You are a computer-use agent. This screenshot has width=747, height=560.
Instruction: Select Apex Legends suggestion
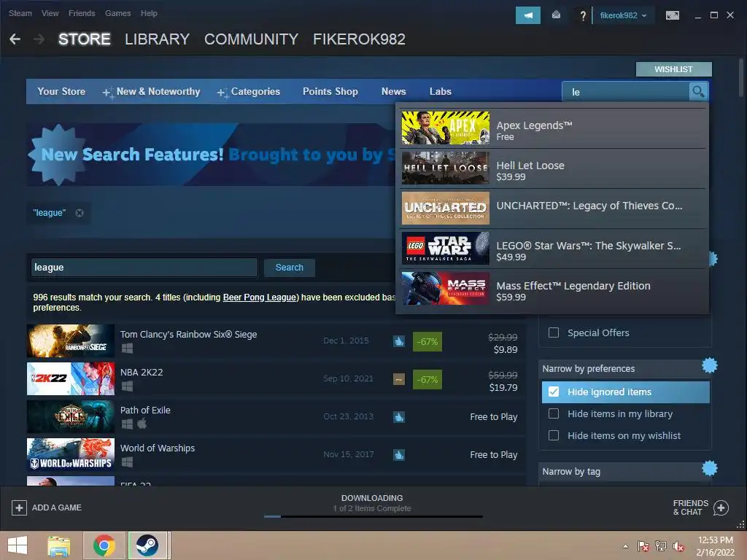pyautogui.click(x=553, y=128)
